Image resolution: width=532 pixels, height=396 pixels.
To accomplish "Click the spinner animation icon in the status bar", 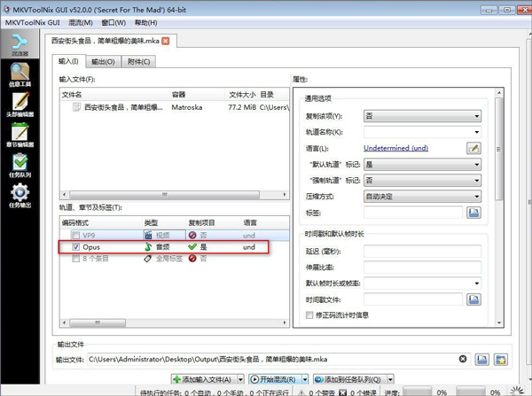I will (x=518, y=392).
